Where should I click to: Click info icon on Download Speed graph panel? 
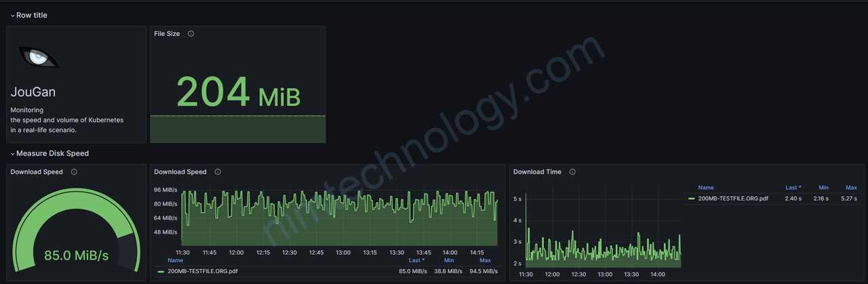(218, 172)
